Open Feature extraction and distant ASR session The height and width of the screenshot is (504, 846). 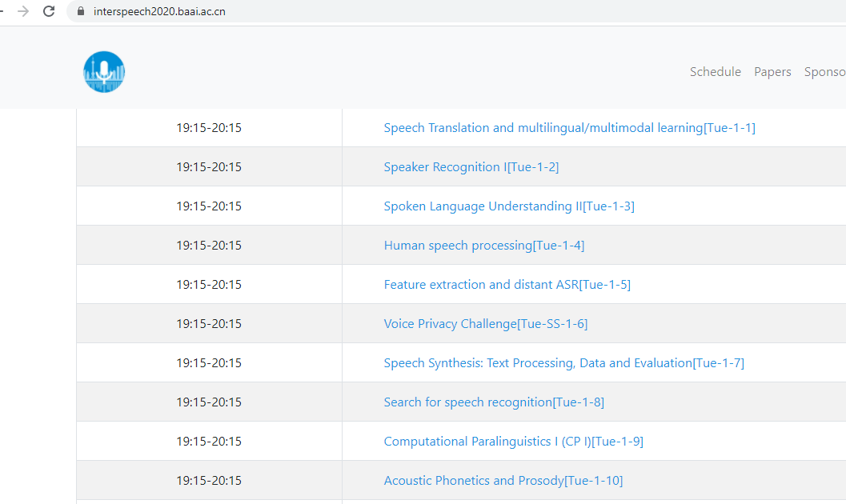[x=507, y=284]
